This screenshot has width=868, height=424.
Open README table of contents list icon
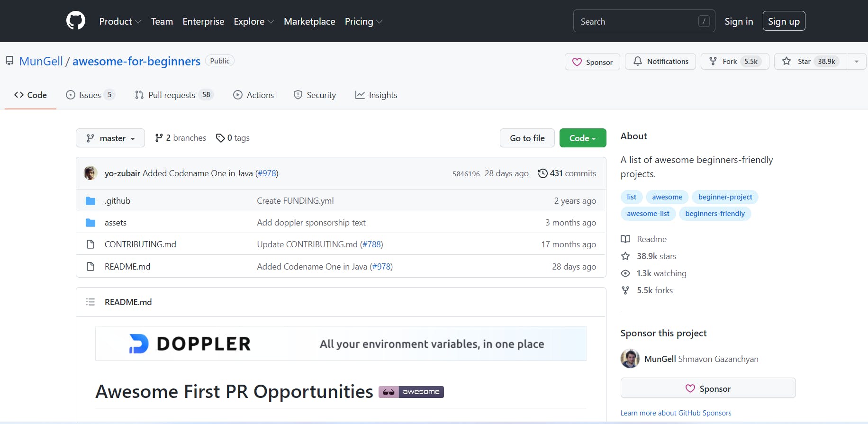pos(90,302)
